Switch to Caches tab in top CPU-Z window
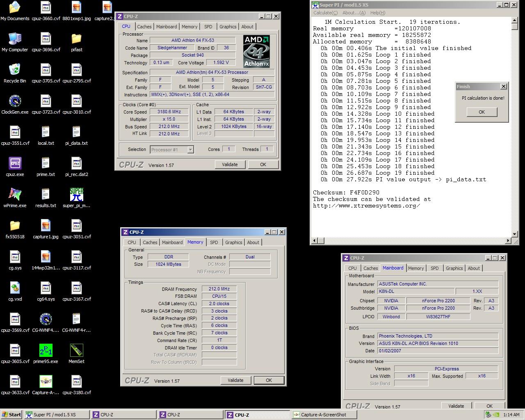Screen dimensions: 525x420 (144, 27)
